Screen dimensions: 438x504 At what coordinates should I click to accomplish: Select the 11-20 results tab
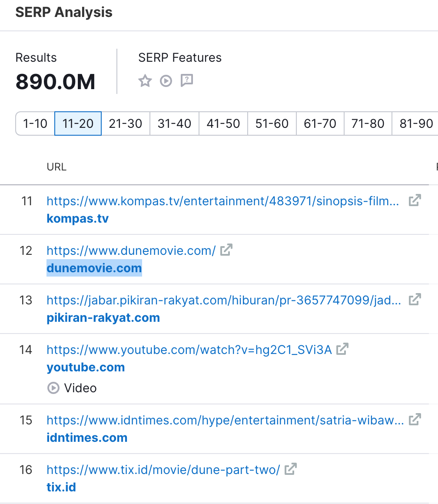[x=78, y=123]
